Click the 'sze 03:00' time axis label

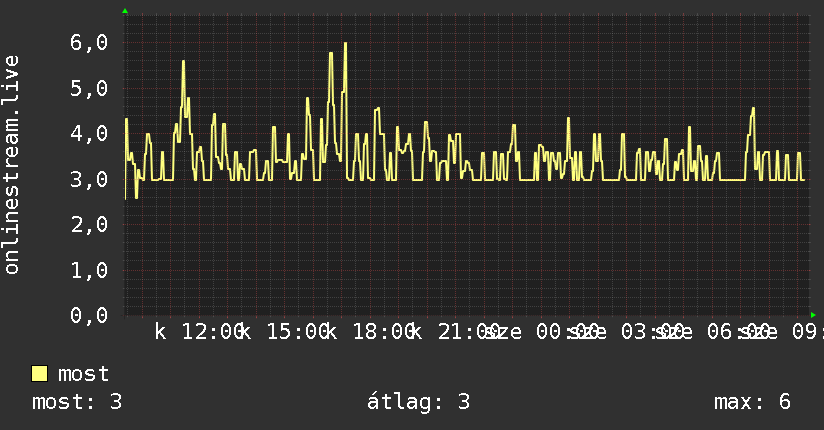coord(626,332)
